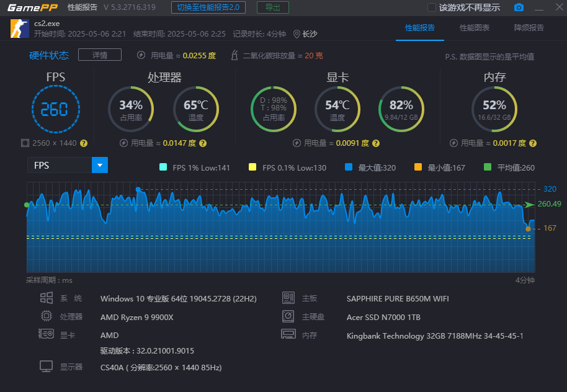Click the 导出 export button
This screenshot has height=392, width=567.
[x=273, y=7]
